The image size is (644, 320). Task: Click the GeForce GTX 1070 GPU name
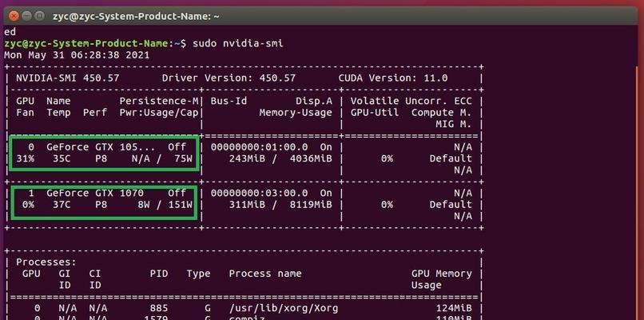(95, 193)
